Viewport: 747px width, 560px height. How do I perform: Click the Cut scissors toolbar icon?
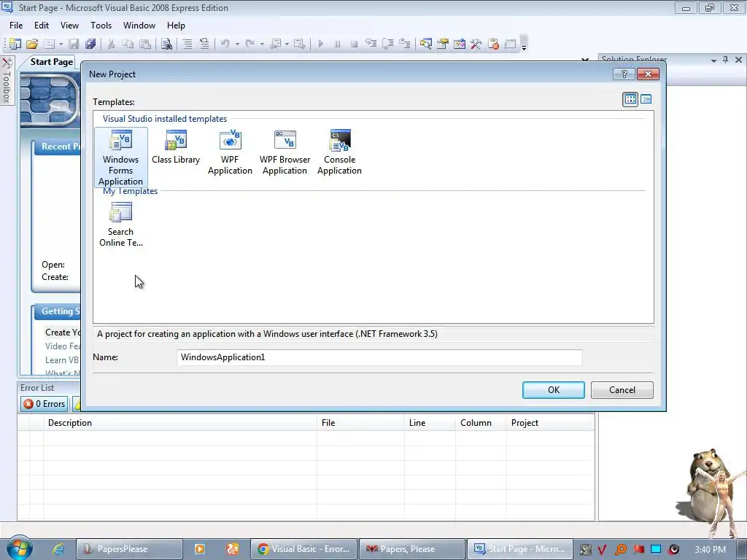point(111,44)
